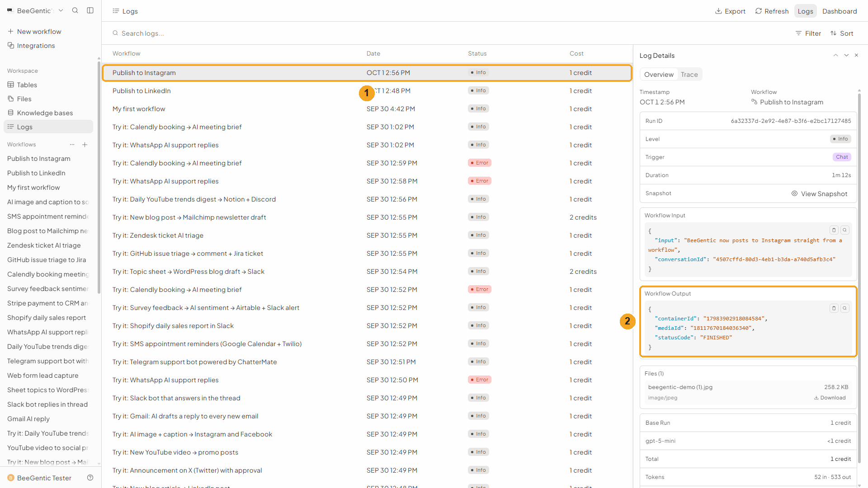Search within the Workflow Output JSON

click(844, 308)
